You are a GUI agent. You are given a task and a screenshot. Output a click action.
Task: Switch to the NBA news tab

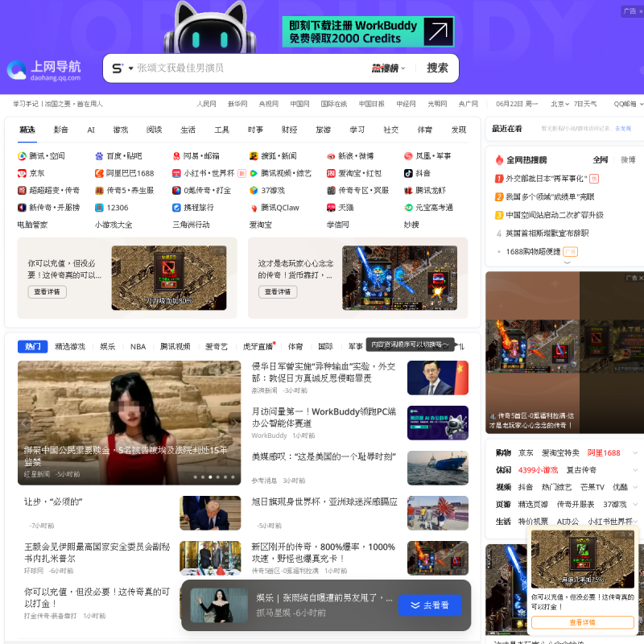coord(138,347)
